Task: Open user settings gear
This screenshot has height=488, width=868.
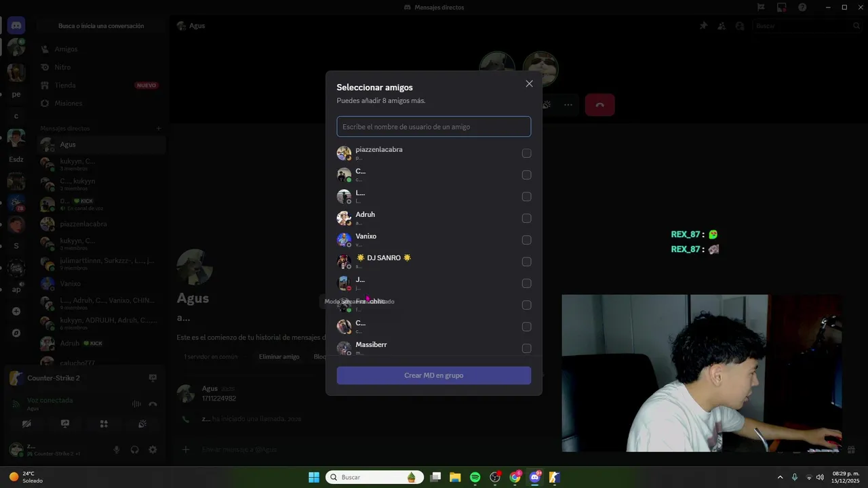Action: click(x=153, y=449)
